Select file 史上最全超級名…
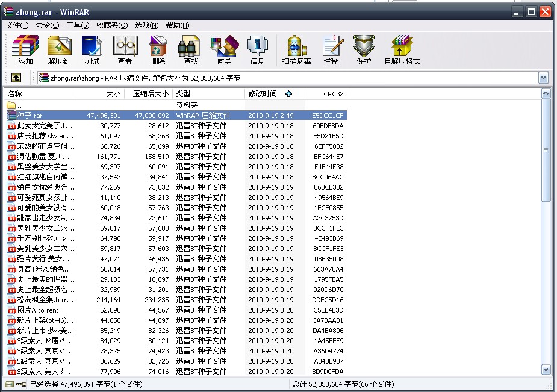557x392 pixels. coord(46,290)
